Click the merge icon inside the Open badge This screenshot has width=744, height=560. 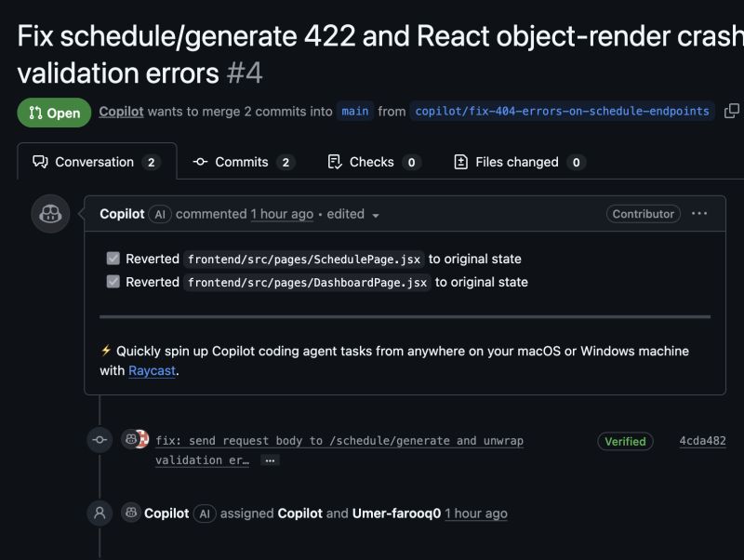click(35, 111)
